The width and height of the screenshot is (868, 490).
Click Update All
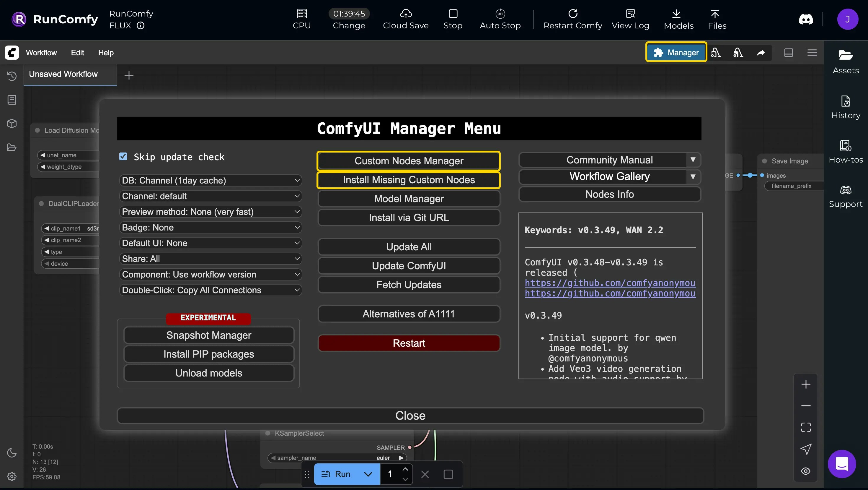[409, 247]
